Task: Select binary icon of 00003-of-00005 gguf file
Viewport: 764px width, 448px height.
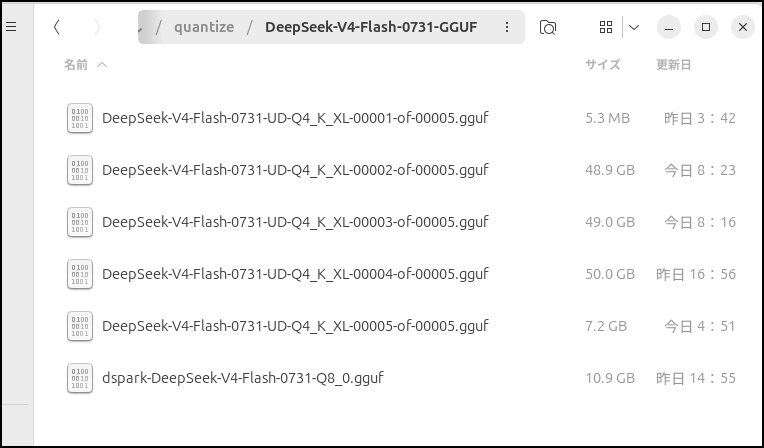Action: point(80,222)
